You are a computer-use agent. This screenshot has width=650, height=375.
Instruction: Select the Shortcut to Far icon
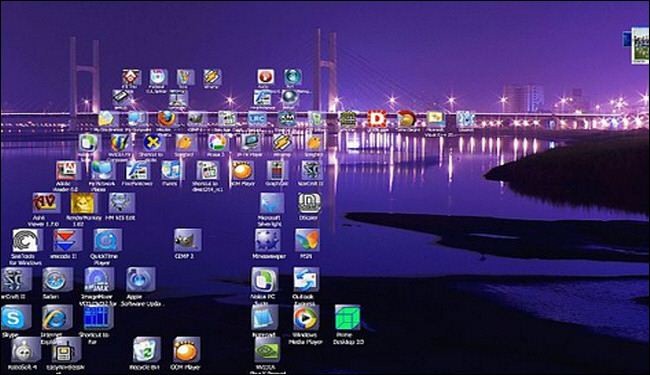coord(98,317)
